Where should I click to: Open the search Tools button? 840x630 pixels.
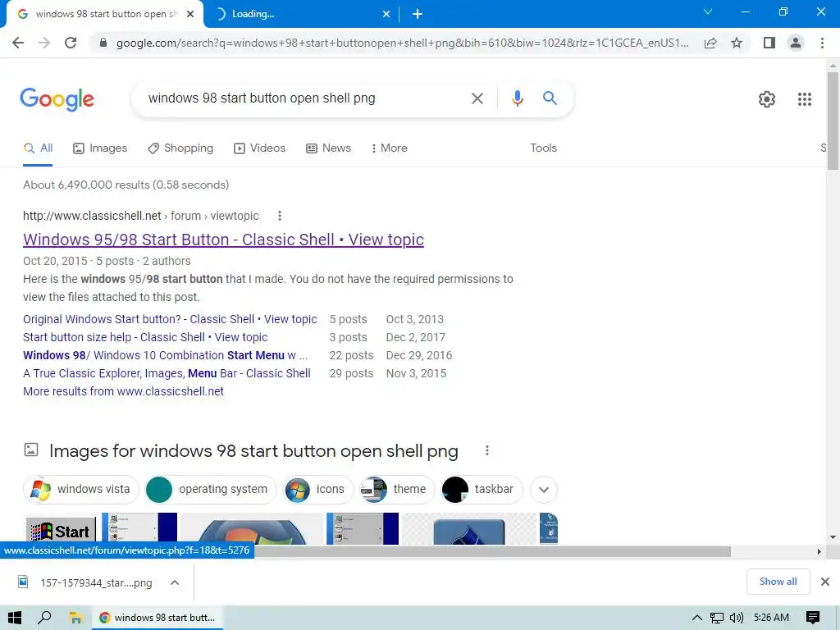coord(543,148)
